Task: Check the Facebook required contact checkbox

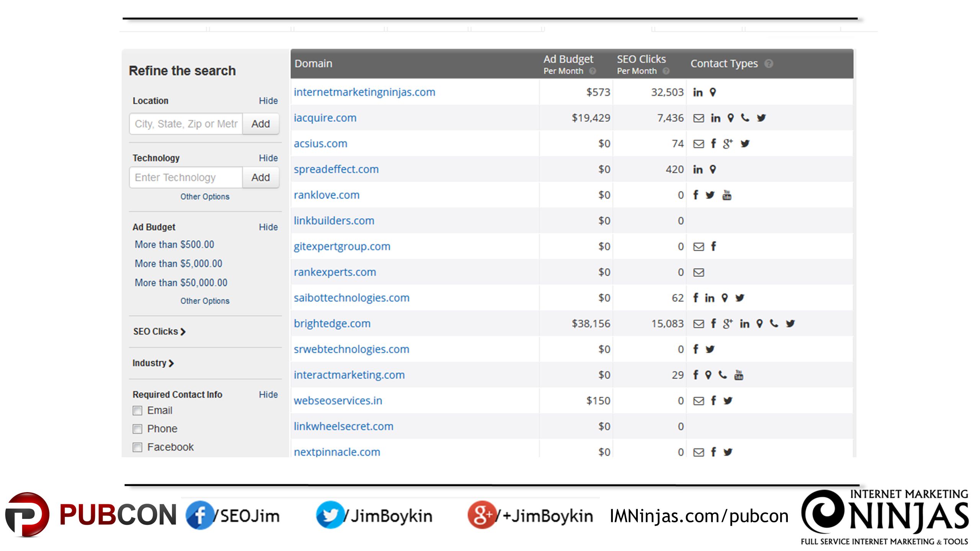Action: click(x=137, y=447)
